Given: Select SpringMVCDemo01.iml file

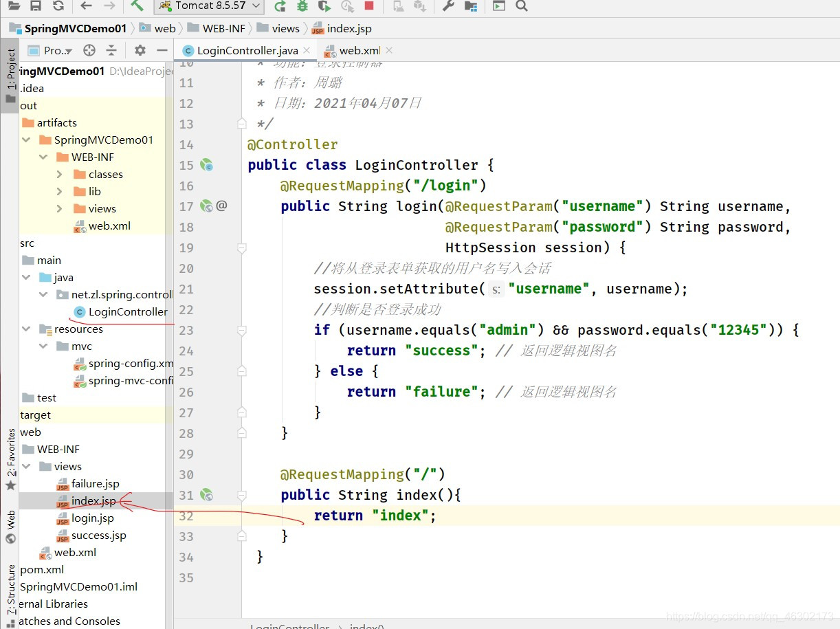Looking at the screenshot, I should (78, 586).
